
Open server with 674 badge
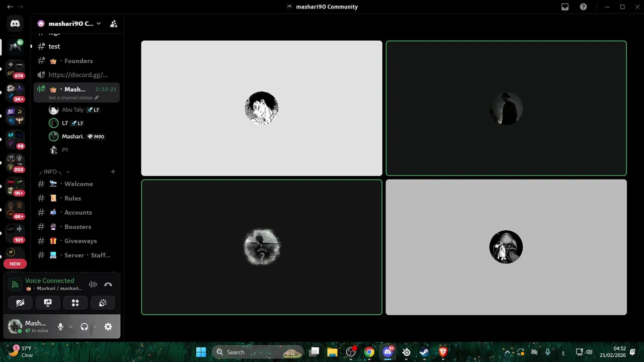point(15,69)
